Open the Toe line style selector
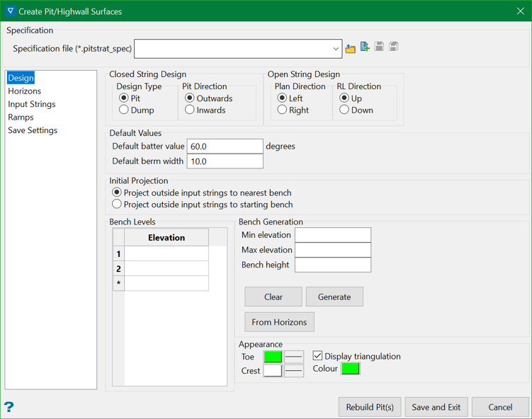Viewport: 532px width, 419px height. [294, 357]
